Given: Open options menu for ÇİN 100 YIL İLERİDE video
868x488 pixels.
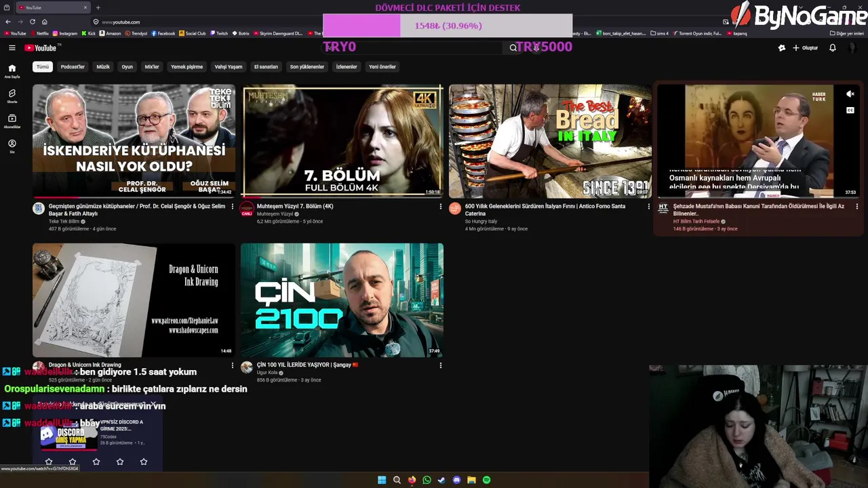Looking at the screenshot, I should click(441, 365).
